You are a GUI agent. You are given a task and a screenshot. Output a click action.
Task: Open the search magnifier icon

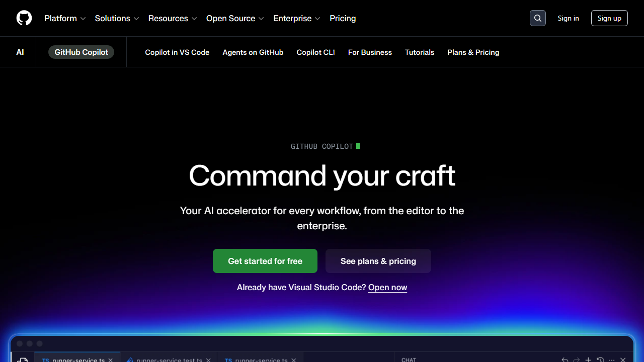pyautogui.click(x=537, y=18)
